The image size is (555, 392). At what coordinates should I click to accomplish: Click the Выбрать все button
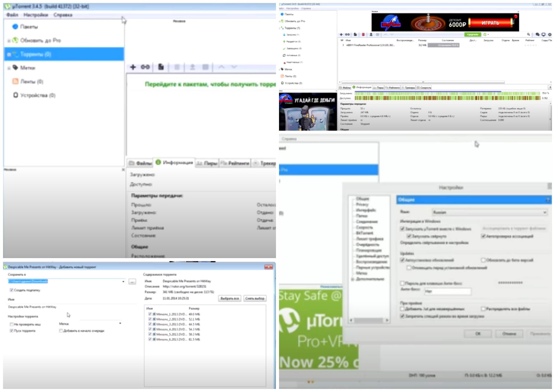(x=229, y=298)
